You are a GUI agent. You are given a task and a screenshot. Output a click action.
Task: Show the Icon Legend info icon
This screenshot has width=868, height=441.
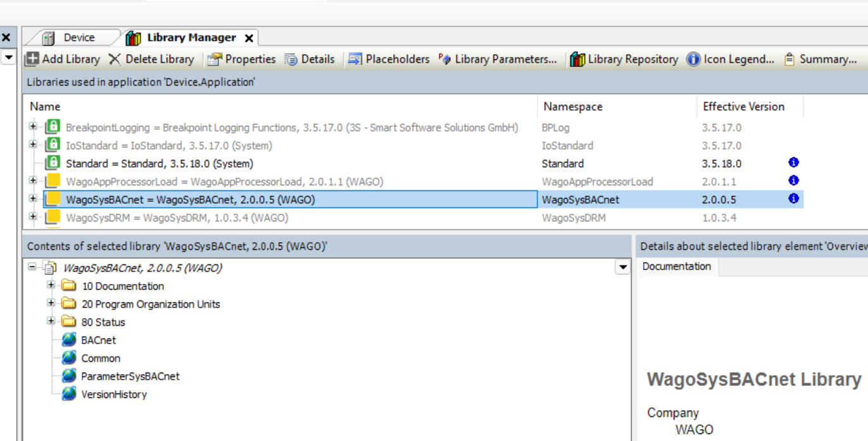tap(693, 59)
